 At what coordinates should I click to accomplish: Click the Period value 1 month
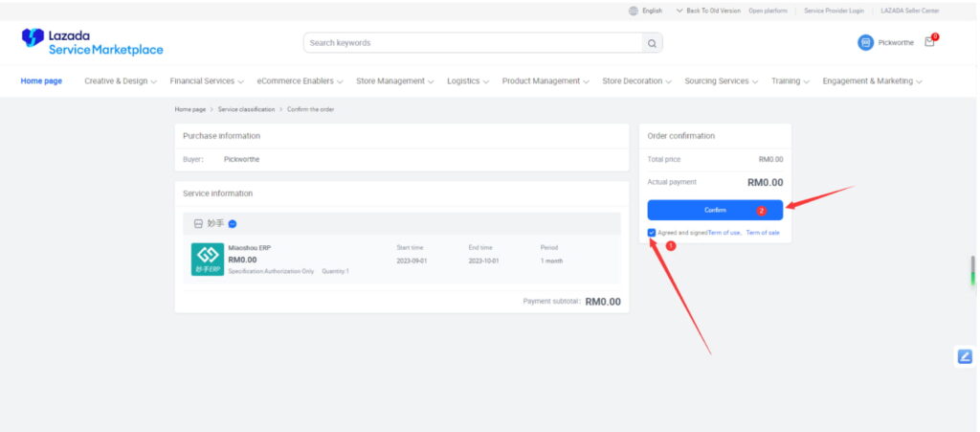pyautogui.click(x=551, y=261)
